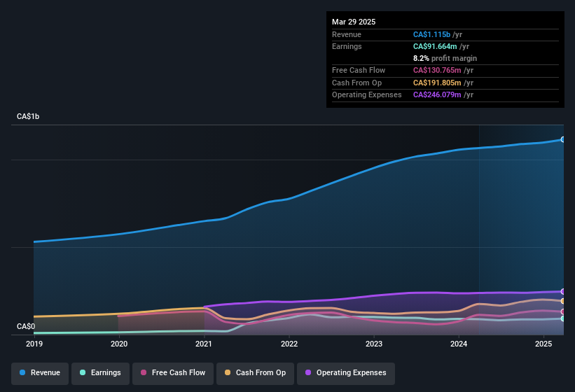
Task: Click the Mar 29 2025 tooltip date
Action: pyautogui.click(x=354, y=22)
